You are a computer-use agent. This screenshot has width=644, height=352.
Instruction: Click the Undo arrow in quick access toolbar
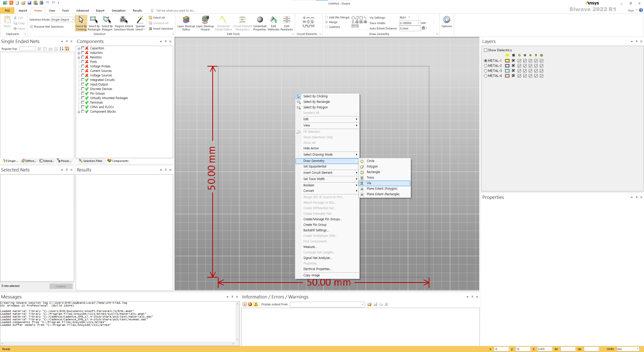click(x=47, y=3)
